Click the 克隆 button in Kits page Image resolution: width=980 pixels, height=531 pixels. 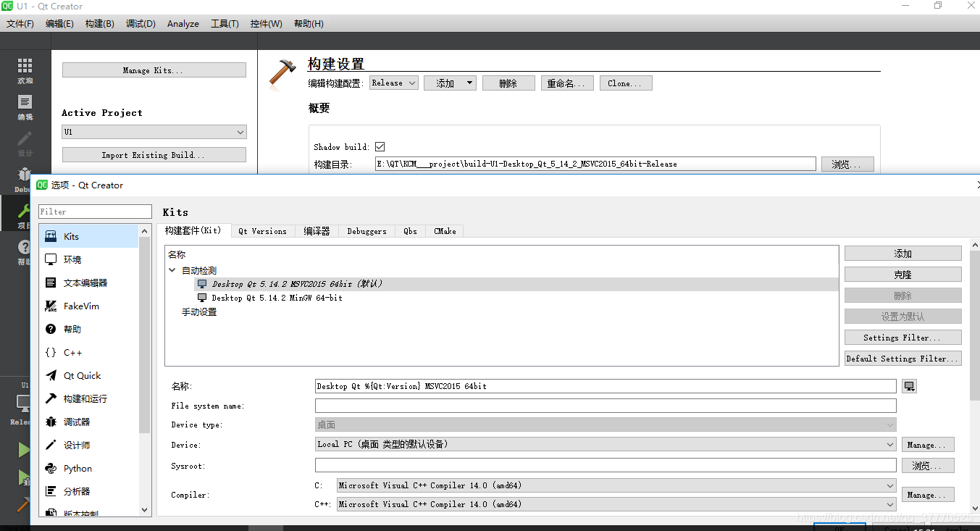pos(902,275)
